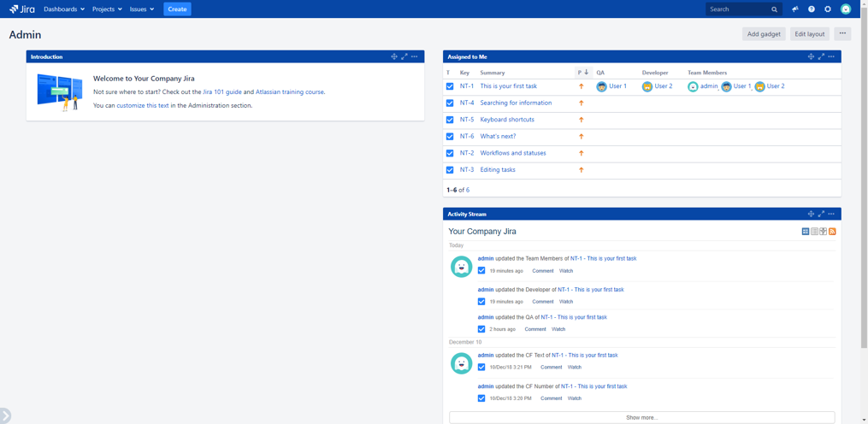The width and height of the screenshot is (868, 424).
Task: Open the Jira 101 guide link
Action: click(221, 91)
